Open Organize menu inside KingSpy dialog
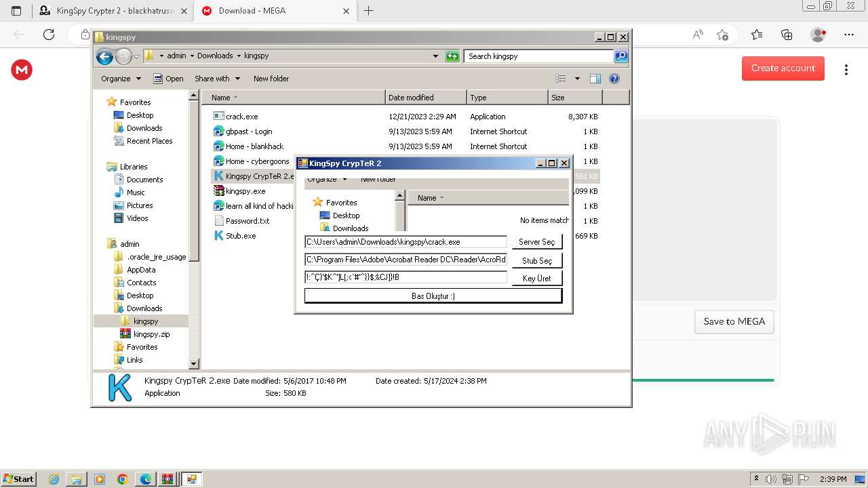Screen dimensions: 868x488 (326, 180)
